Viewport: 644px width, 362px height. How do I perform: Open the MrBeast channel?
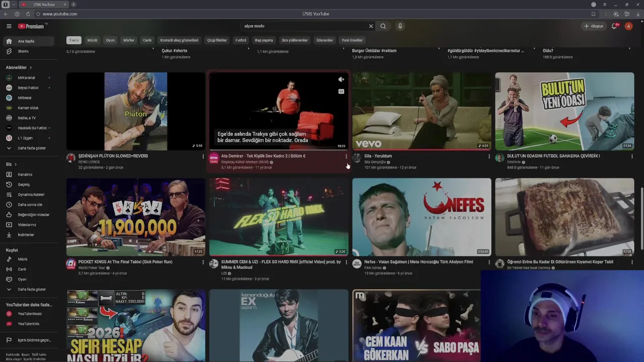pos(29,98)
